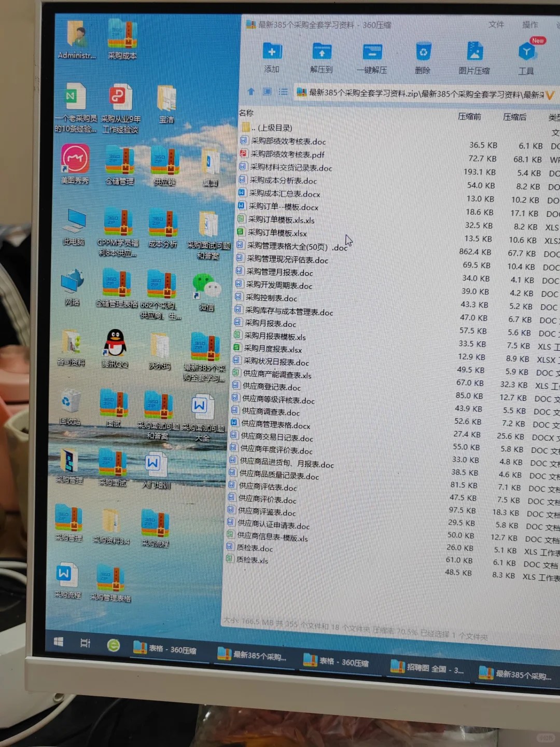Select file 供应商交易日记表.doc
Image resolution: width=560 pixels, height=747 pixels.
[271, 437]
